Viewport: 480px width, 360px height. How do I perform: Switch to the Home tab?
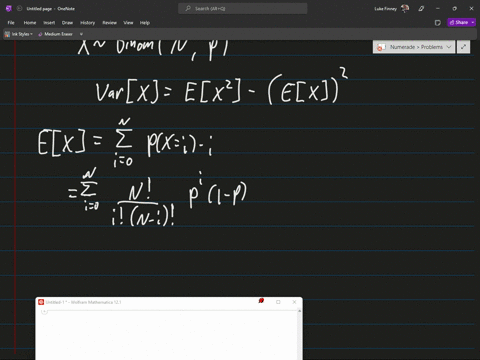click(30, 23)
